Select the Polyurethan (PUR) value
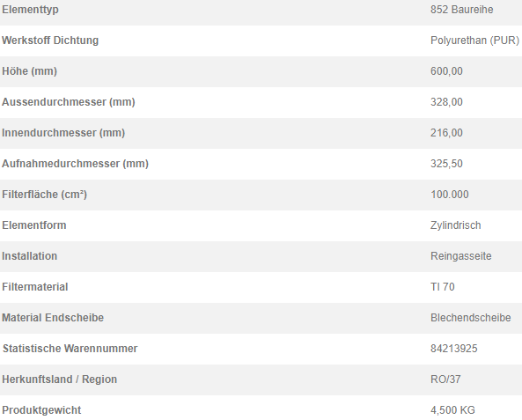Viewport: 522px width, 420px height. coord(474,41)
